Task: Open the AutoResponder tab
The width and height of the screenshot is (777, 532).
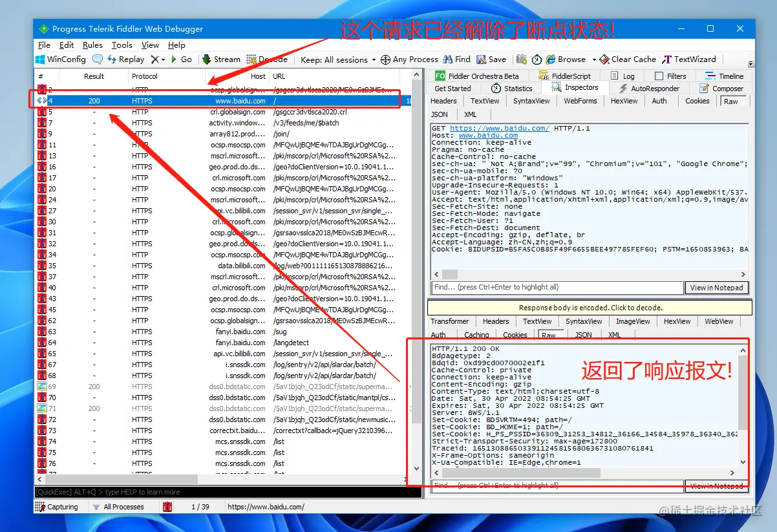Action: [649, 89]
